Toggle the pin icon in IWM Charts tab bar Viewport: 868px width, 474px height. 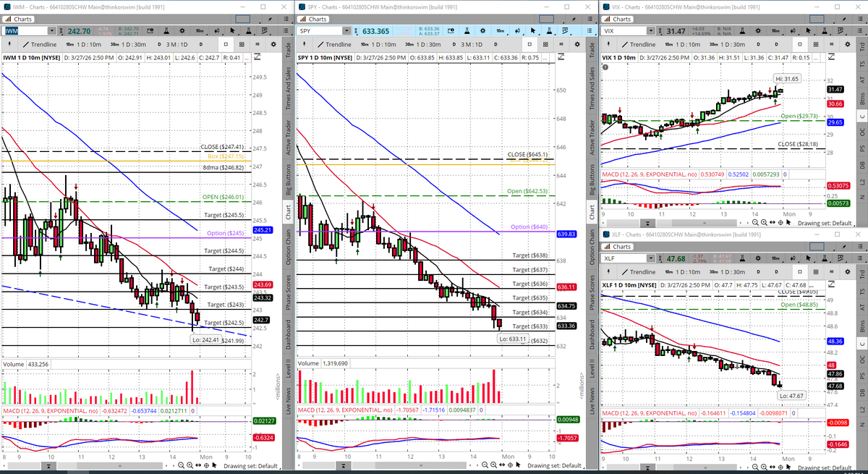click(270, 19)
